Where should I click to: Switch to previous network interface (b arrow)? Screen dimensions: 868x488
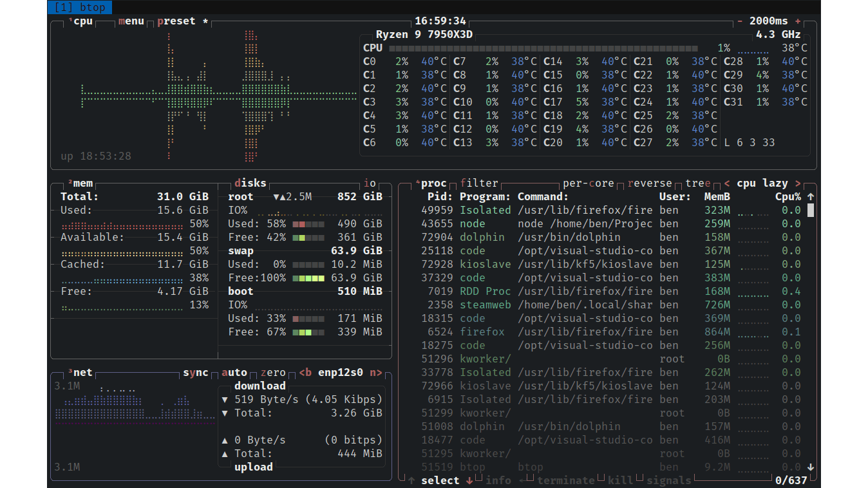305,373
